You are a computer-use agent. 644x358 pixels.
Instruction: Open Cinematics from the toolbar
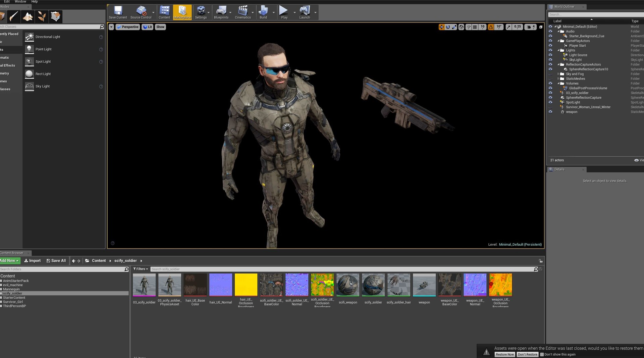243,12
